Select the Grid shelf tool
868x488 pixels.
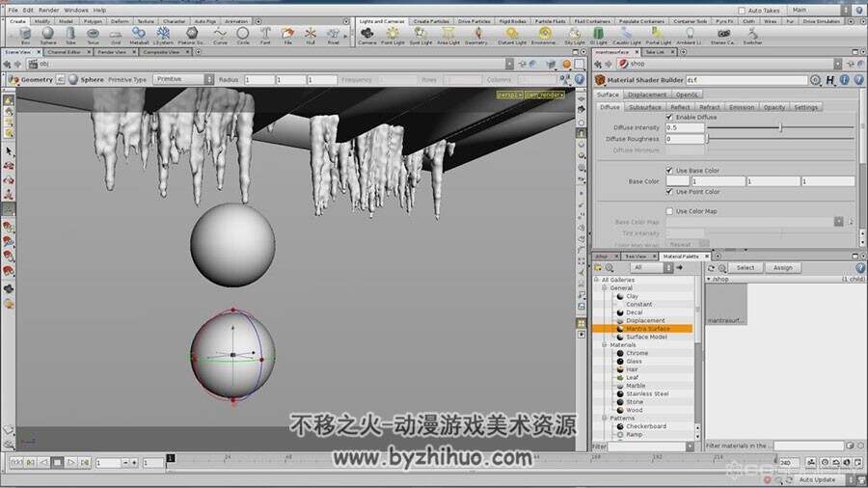(x=116, y=36)
